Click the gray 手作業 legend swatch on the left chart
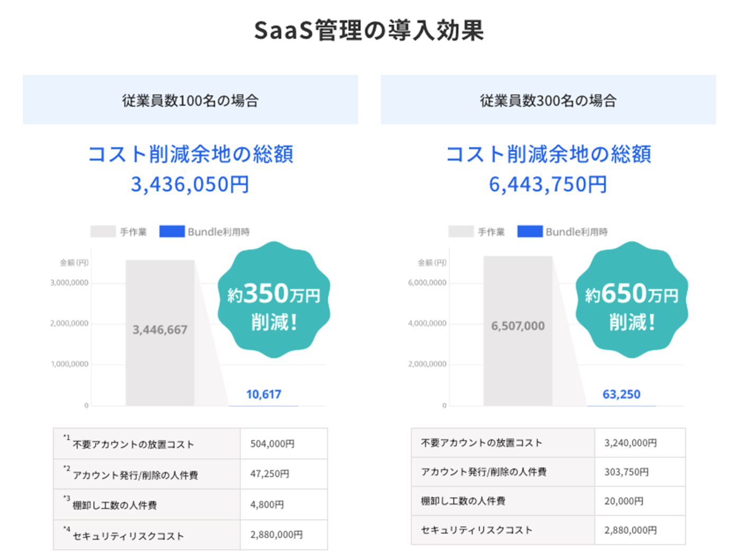The width and height of the screenshot is (731, 560). [x=103, y=232]
